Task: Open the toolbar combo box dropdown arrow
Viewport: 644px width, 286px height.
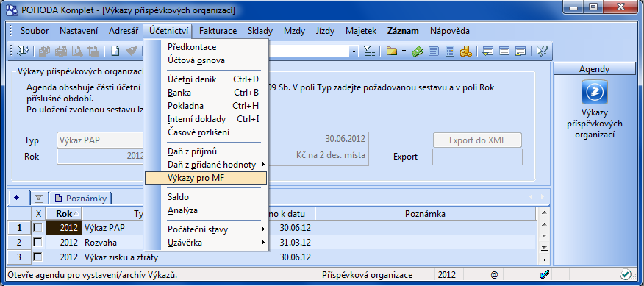Action: click(x=354, y=51)
